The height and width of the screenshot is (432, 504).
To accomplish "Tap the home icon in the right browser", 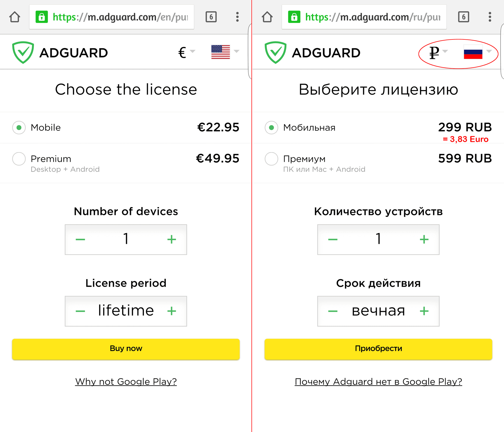I will 267,17.
